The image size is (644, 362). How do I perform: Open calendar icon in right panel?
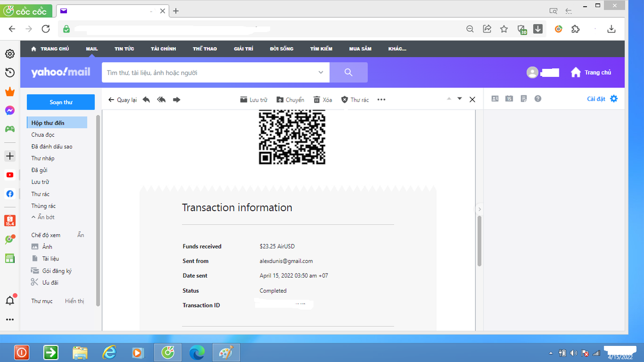pyautogui.click(x=509, y=99)
